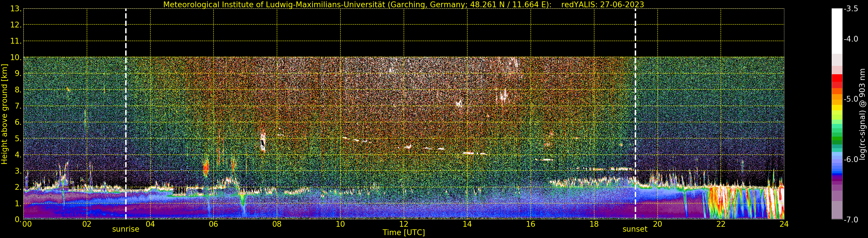Click the time axis tick '06'
This screenshot has width=868, height=238.
(x=214, y=224)
